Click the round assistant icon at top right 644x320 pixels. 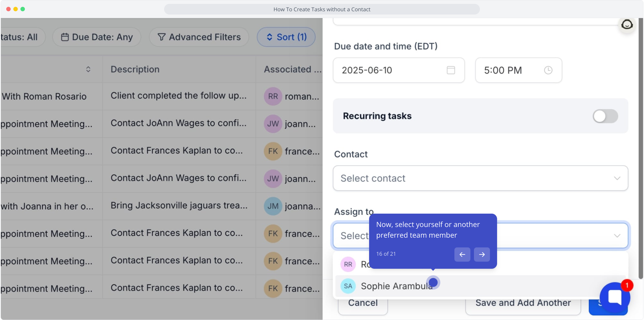(627, 25)
